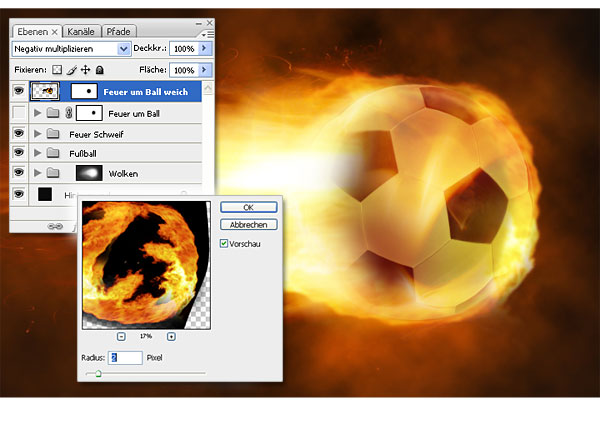Switch to the Pfade tab

tap(118, 31)
